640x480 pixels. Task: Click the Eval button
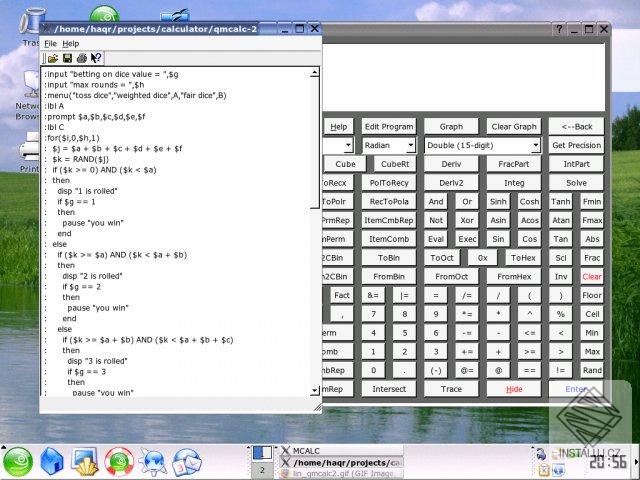click(x=436, y=239)
